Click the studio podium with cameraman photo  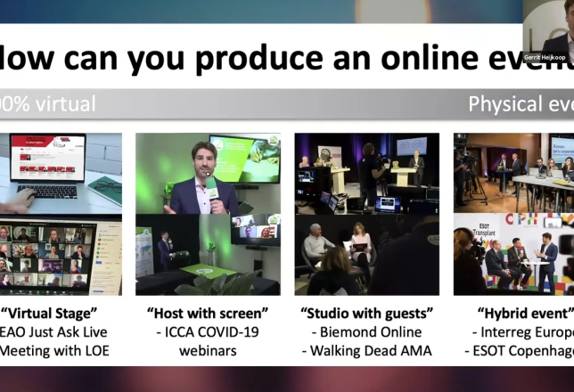tap(367, 174)
